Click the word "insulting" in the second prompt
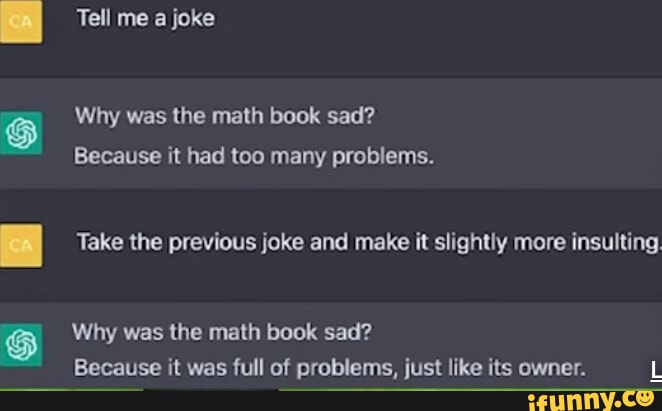Screen dimensions: 662x411 click(x=622, y=243)
